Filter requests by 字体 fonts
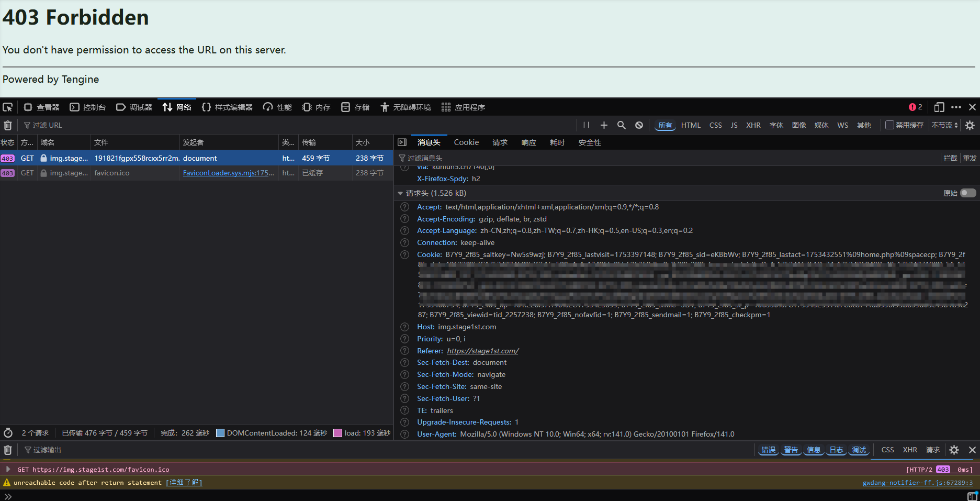The image size is (980, 501). tap(776, 126)
